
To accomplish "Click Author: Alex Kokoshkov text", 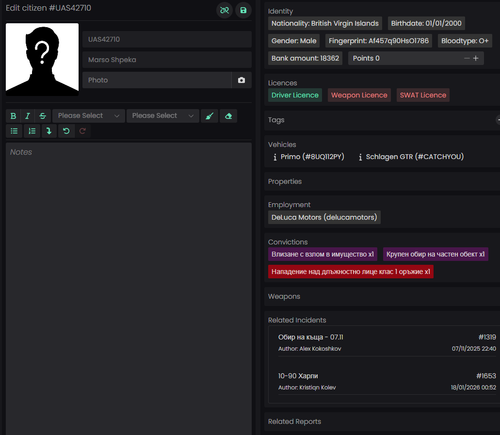I will point(310,349).
